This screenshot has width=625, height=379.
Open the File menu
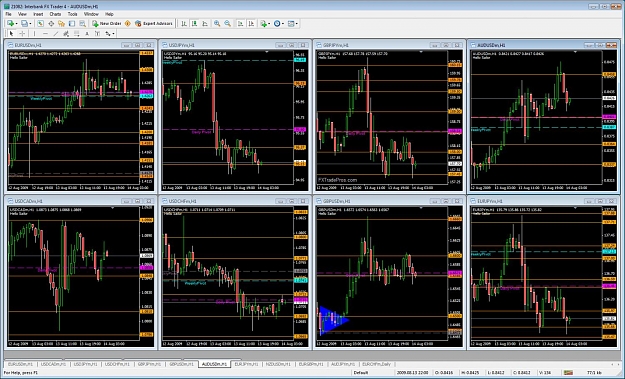click(8, 14)
